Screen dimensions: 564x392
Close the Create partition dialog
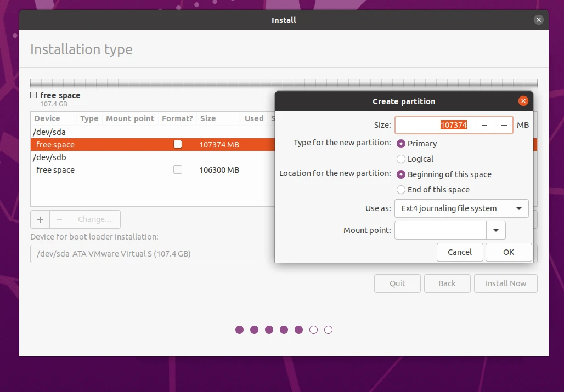[x=523, y=101]
